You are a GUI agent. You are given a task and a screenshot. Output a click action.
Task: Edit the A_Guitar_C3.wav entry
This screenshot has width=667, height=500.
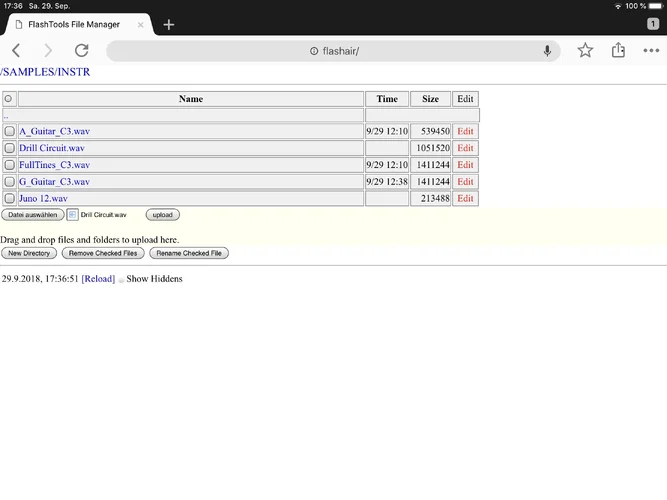[x=465, y=131]
